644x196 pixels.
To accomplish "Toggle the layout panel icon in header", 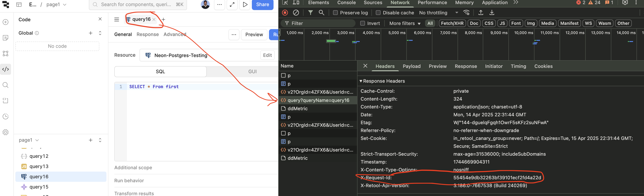I will click(19, 5).
